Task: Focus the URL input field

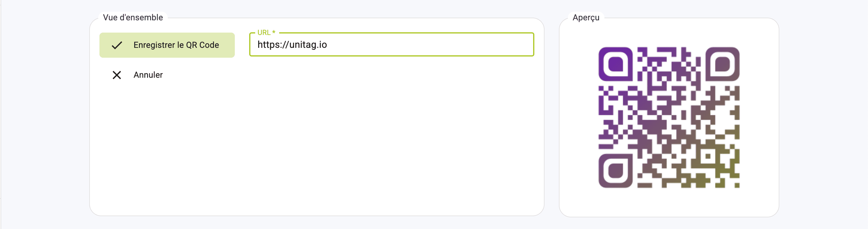Action: pyautogui.click(x=391, y=45)
